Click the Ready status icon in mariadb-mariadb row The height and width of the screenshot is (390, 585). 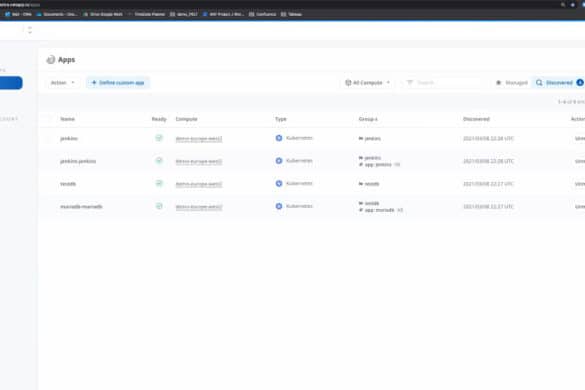click(x=159, y=206)
